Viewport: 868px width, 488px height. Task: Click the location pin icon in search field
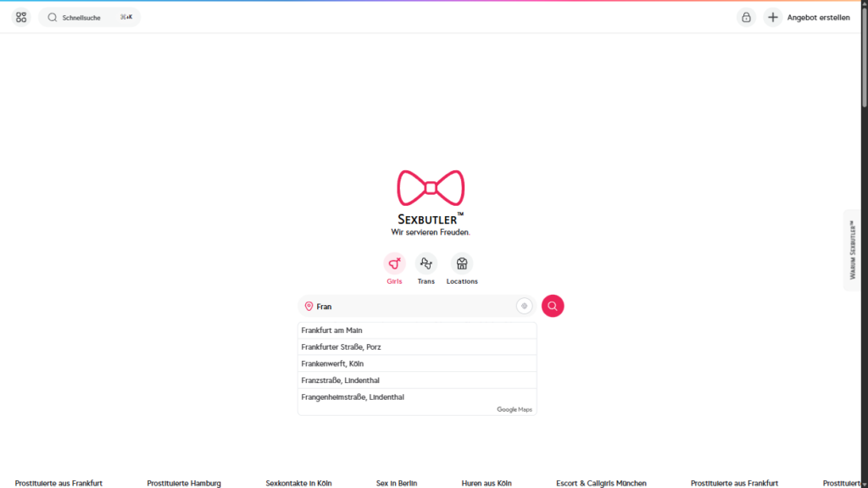(309, 307)
